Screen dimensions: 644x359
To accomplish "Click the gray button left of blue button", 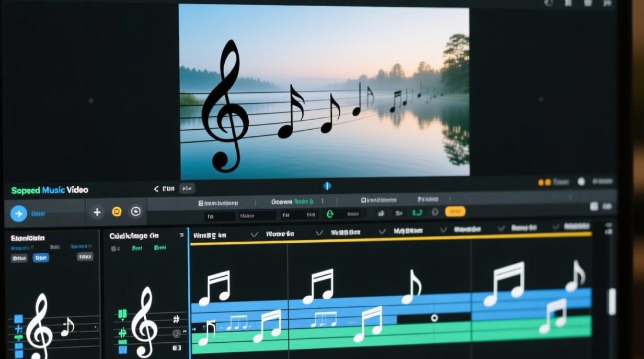I will (x=19, y=258).
